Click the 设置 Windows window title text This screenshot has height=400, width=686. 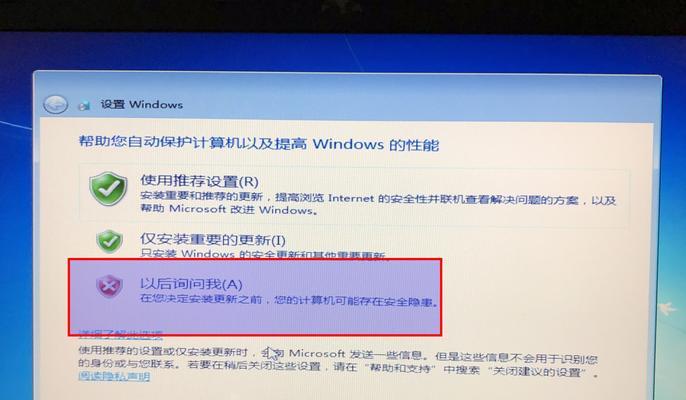(142, 105)
